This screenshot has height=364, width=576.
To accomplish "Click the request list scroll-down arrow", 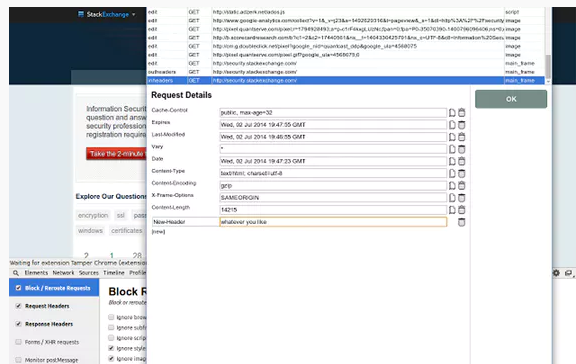I will pyautogui.click(x=548, y=82).
